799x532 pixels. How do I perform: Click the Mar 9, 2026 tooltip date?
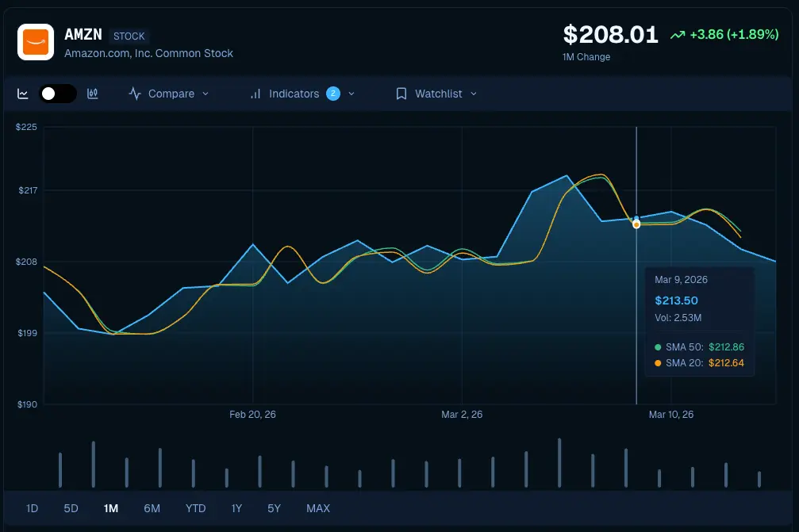pyautogui.click(x=681, y=280)
